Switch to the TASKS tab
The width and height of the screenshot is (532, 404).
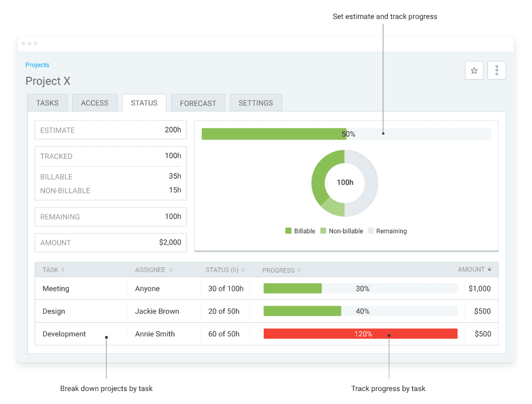47,102
